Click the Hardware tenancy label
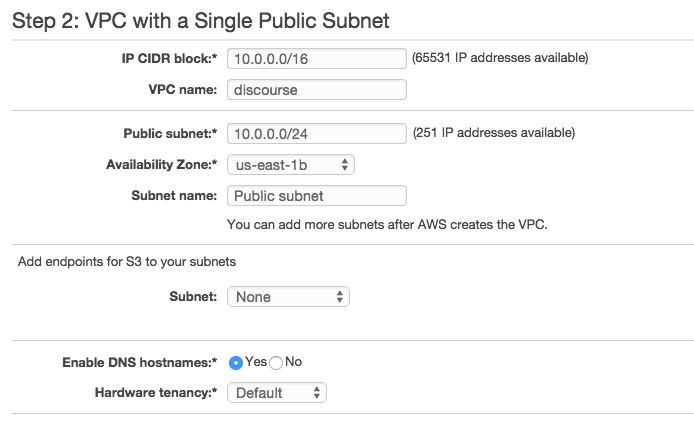694x439 pixels. pos(156,393)
